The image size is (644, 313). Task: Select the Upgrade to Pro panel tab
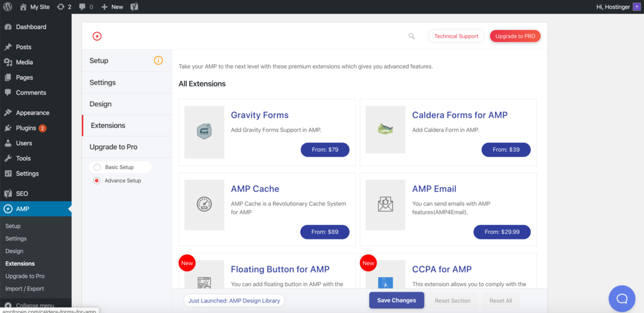click(x=127, y=147)
